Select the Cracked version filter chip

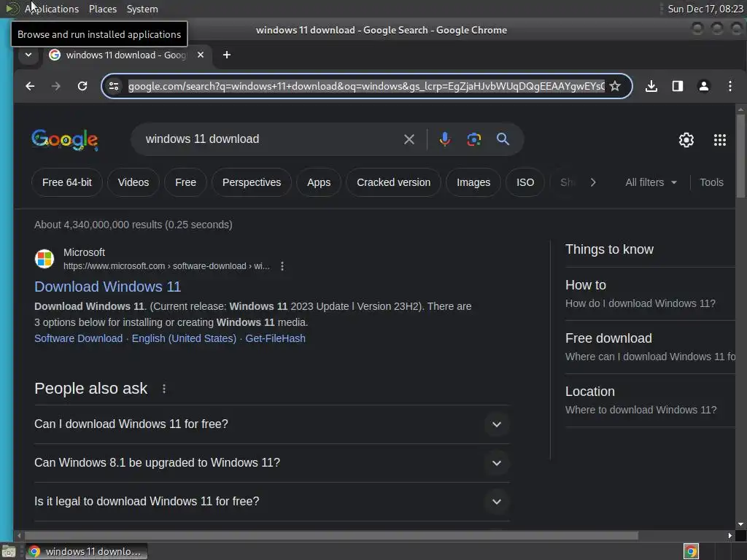point(393,182)
